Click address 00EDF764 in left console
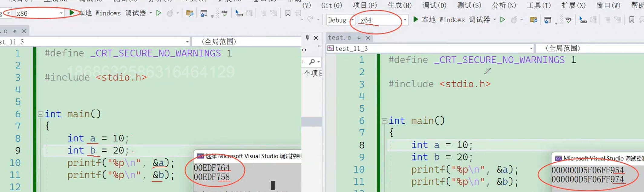 (x=212, y=168)
